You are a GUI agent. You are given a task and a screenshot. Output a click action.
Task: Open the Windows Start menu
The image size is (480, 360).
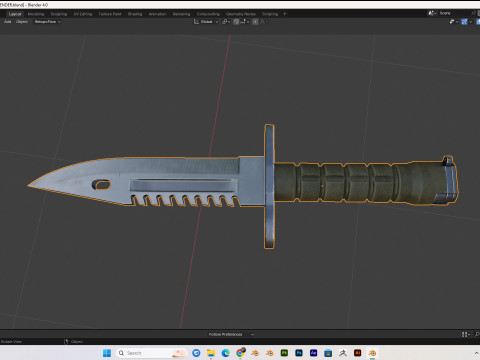coord(107,353)
